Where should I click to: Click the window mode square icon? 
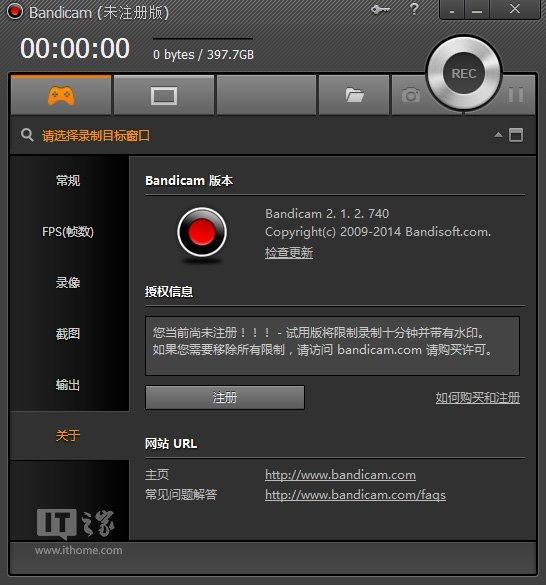point(516,135)
